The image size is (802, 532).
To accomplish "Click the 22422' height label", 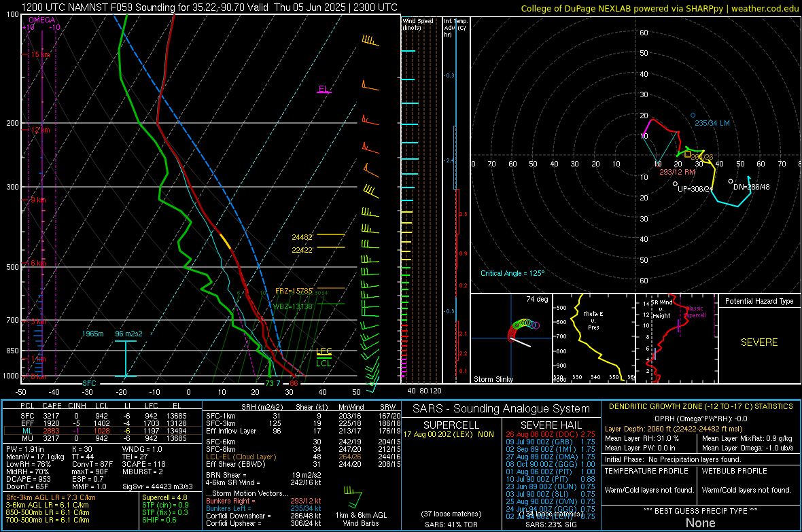I will click(x=302, y=249).
